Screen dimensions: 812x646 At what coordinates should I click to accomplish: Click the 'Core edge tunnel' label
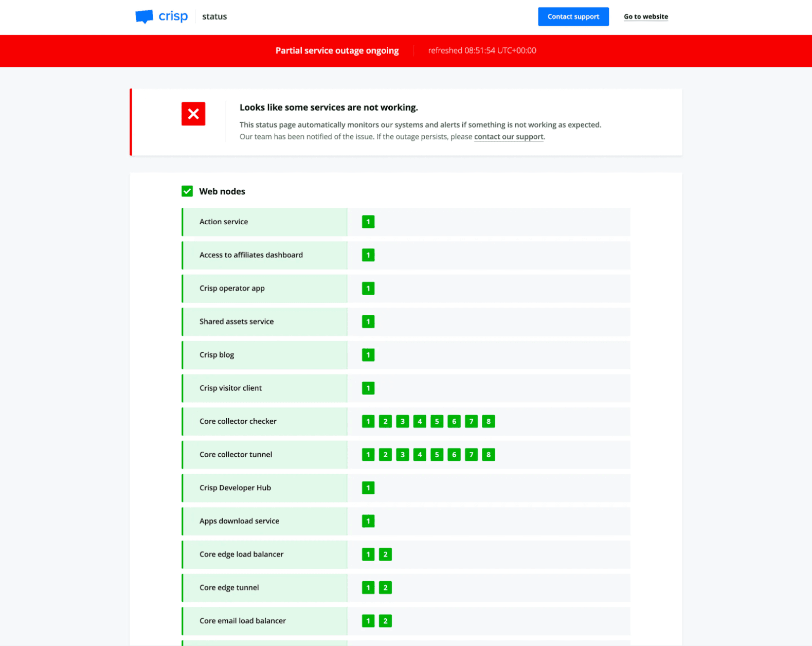(229, 588)
